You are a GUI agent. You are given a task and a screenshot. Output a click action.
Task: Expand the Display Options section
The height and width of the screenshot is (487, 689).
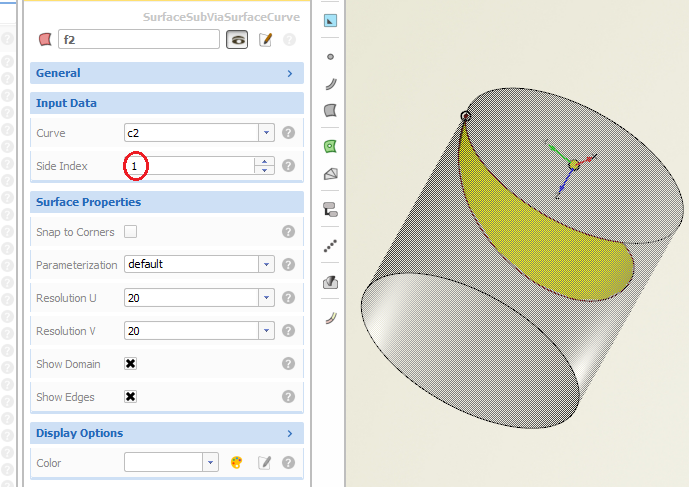167,433
